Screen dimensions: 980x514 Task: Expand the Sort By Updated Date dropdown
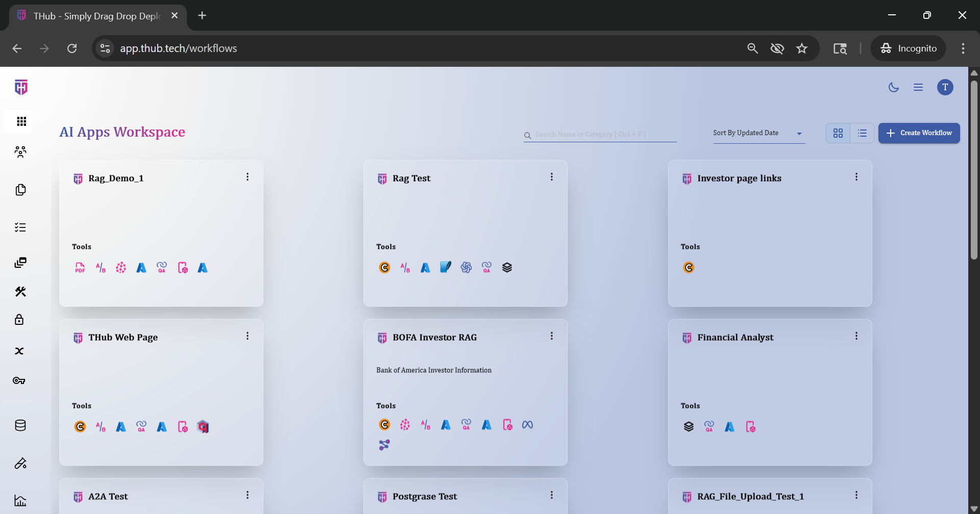pos(758,133)
